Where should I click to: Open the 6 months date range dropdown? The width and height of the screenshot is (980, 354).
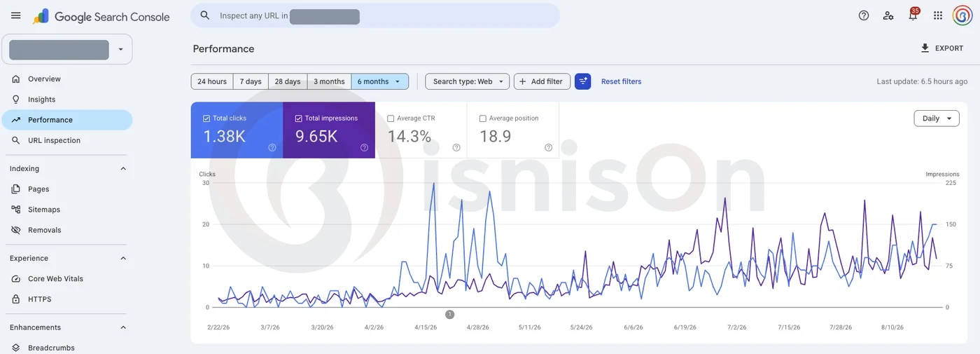click(380, 81)
